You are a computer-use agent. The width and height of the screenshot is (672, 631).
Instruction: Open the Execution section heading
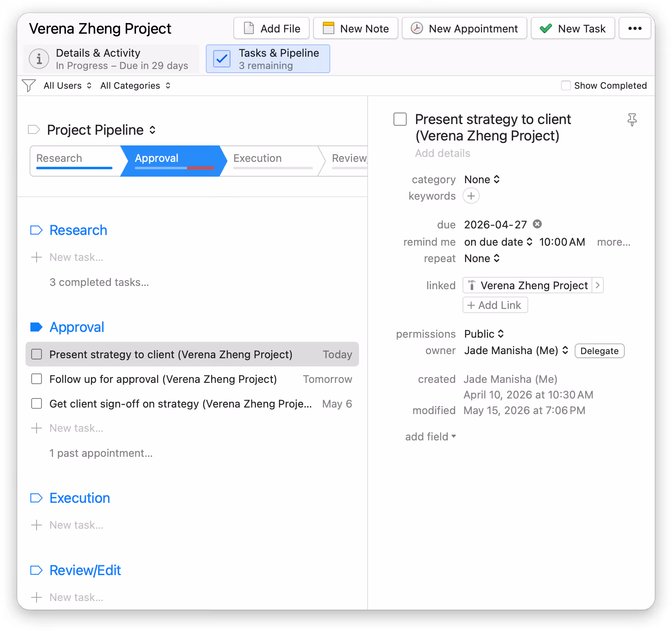coord(80,498)
